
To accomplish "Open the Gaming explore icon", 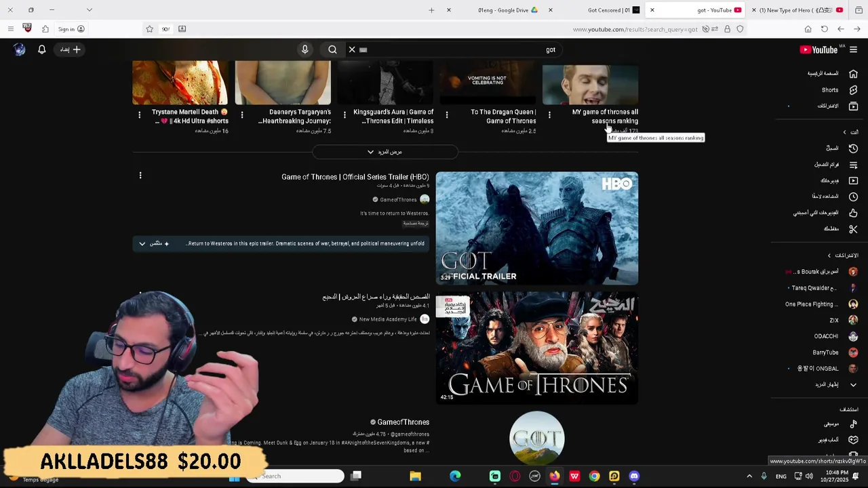I will [853, 440].
